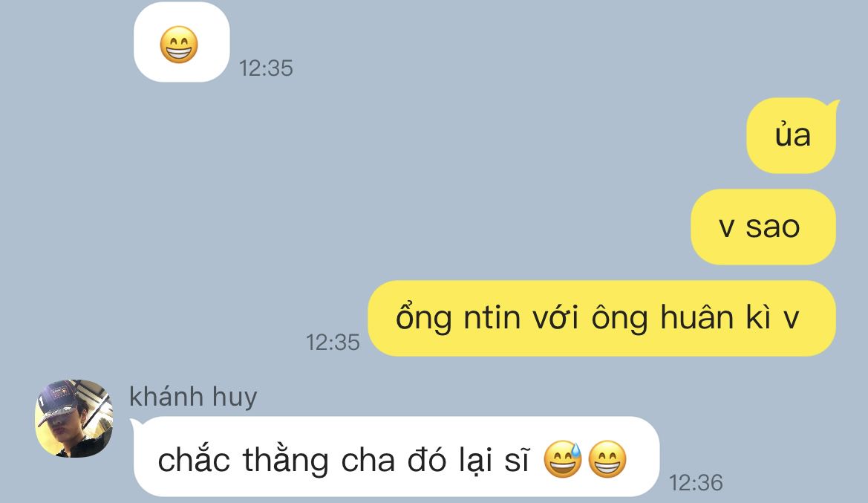Click the sender name "khánh huy"

point(193,397)
